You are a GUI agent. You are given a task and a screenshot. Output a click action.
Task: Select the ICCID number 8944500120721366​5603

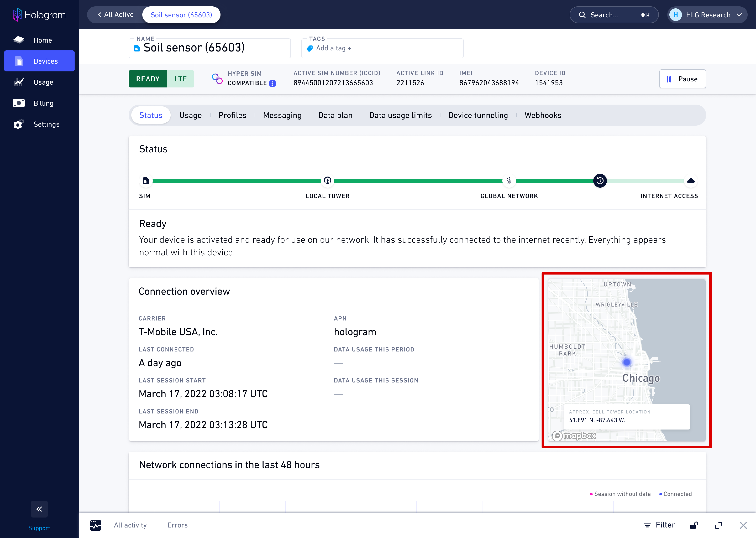click(x=333, y=83)
